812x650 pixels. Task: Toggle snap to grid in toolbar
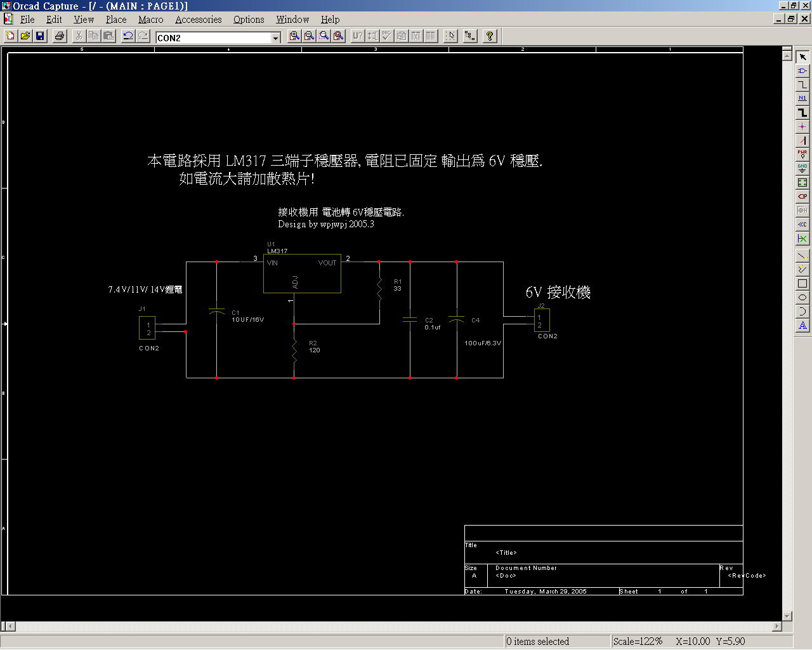point(450,36)
